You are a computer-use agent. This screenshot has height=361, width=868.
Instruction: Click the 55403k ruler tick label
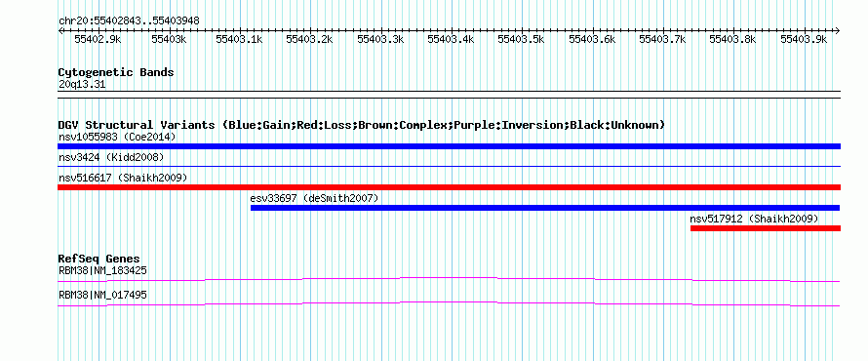pyautogui.click(x=170, y=39)
